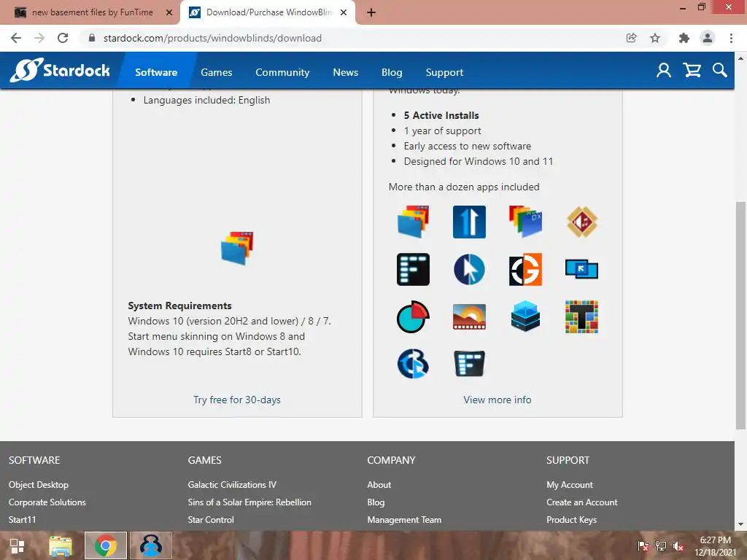Select the black Fences grid app icon

tap(413, 270)
